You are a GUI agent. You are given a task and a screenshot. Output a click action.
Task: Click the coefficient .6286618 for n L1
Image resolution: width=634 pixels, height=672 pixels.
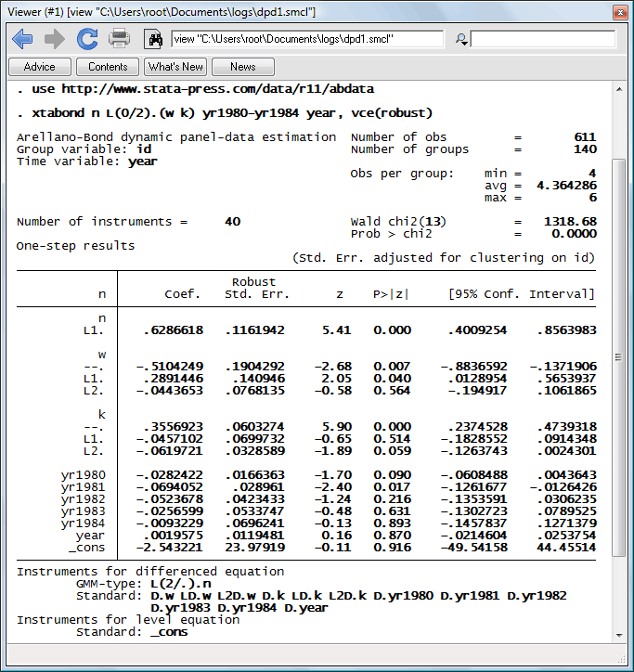point(174,330)
